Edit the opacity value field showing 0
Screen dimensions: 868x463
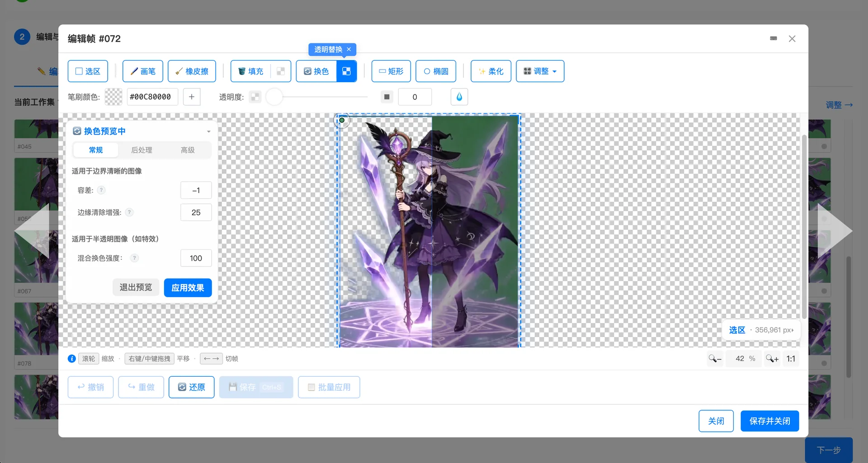point(415,97)
